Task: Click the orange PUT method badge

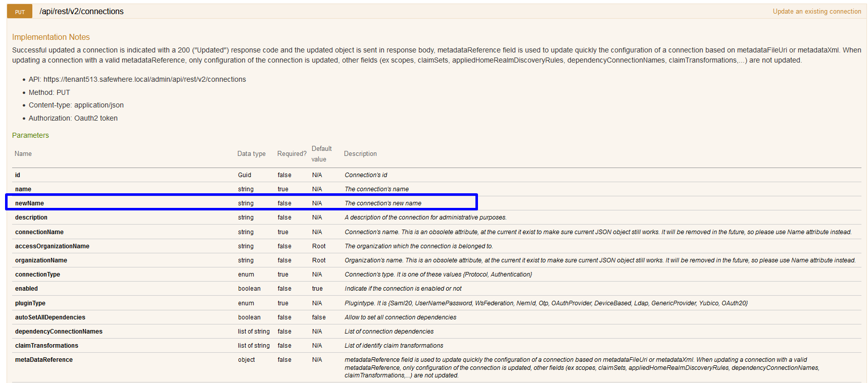Action: coord(20,12)
